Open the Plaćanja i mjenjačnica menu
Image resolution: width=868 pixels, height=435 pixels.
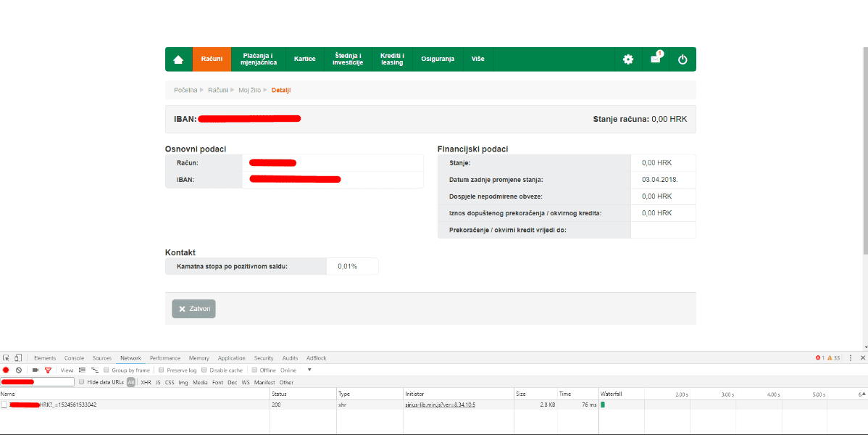pyautogui.click(x=259, y=59)
